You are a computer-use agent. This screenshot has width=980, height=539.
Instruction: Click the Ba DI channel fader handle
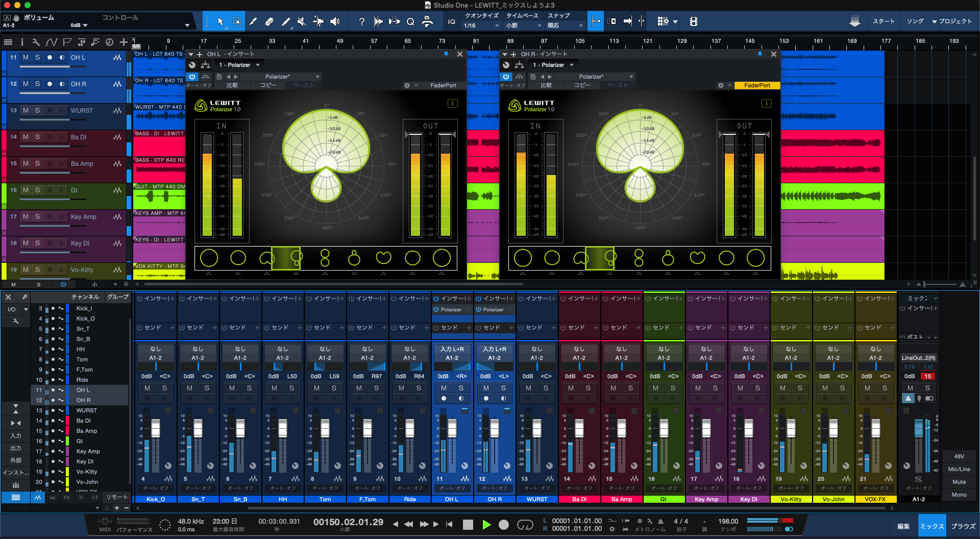point(579,428)
